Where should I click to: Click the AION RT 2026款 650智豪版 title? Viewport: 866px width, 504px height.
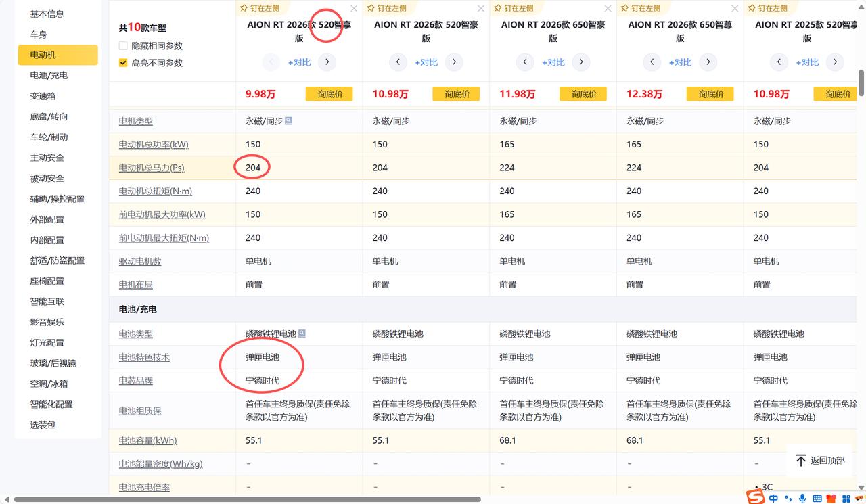point(553,31)
